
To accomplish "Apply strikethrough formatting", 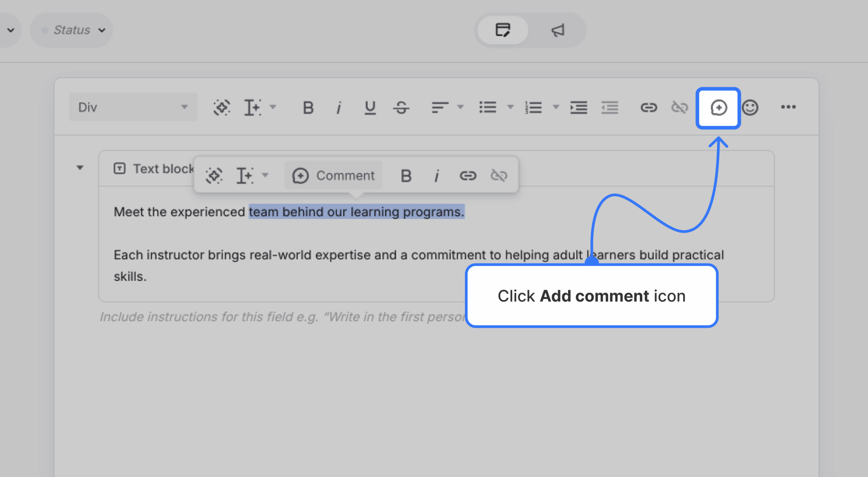I will (401, 108).
